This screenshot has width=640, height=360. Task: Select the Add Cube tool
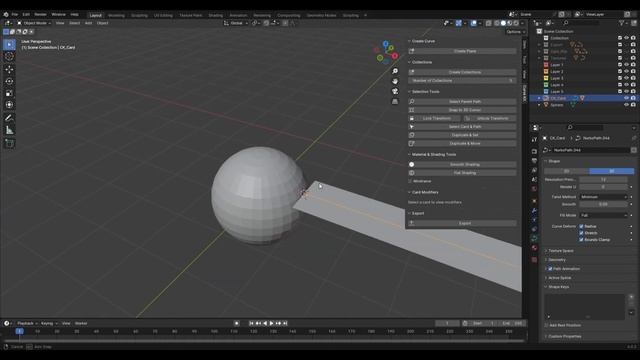(x=9, y=143)
